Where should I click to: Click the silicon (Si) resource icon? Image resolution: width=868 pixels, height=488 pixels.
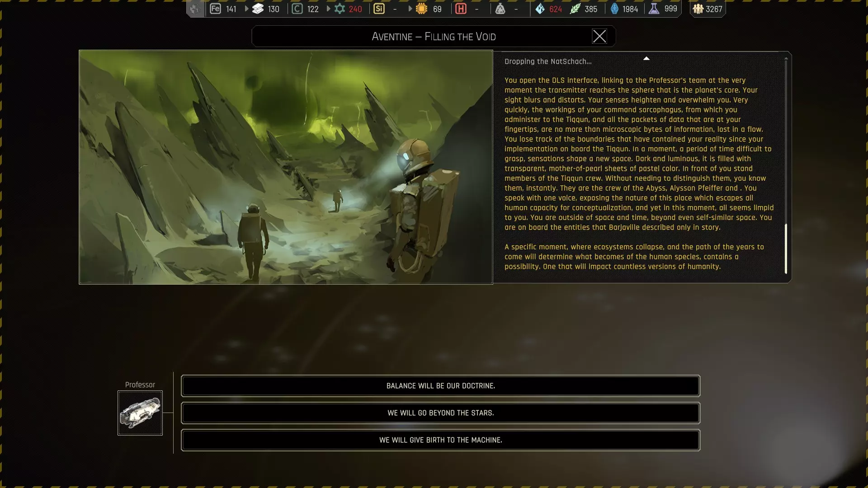(379, 9)
